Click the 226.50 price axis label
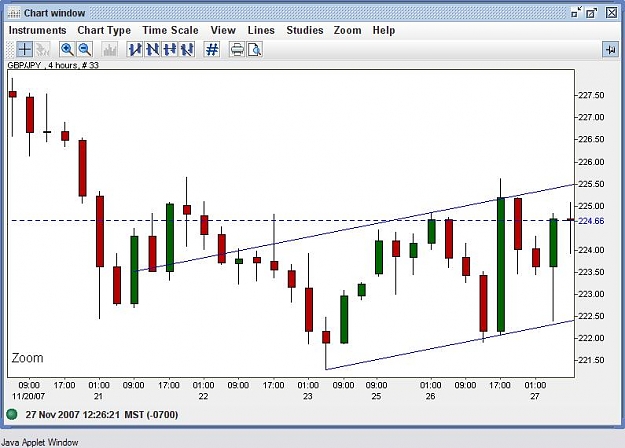 pyautogui.click(x=591, y=139)
